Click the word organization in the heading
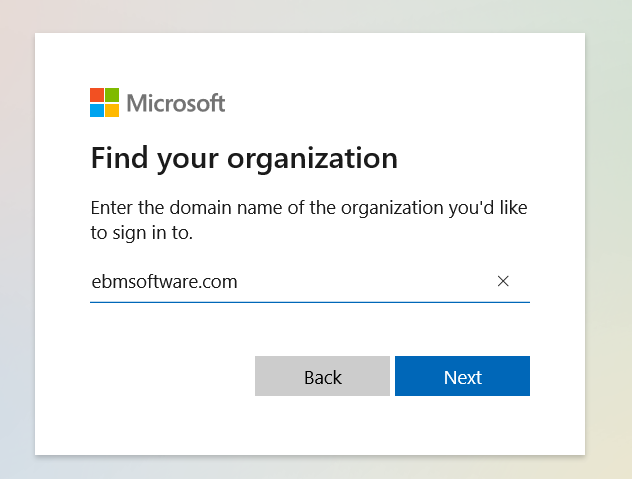632x479 pixels. (x=313, y=159)
